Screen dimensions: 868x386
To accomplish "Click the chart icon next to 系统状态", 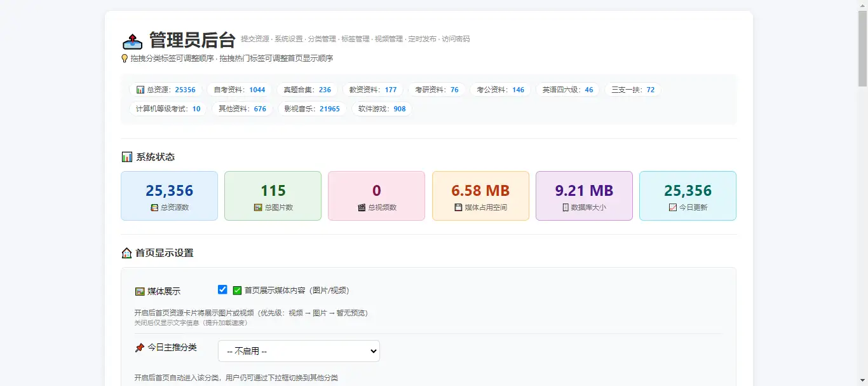I will (x=127, y=157).
